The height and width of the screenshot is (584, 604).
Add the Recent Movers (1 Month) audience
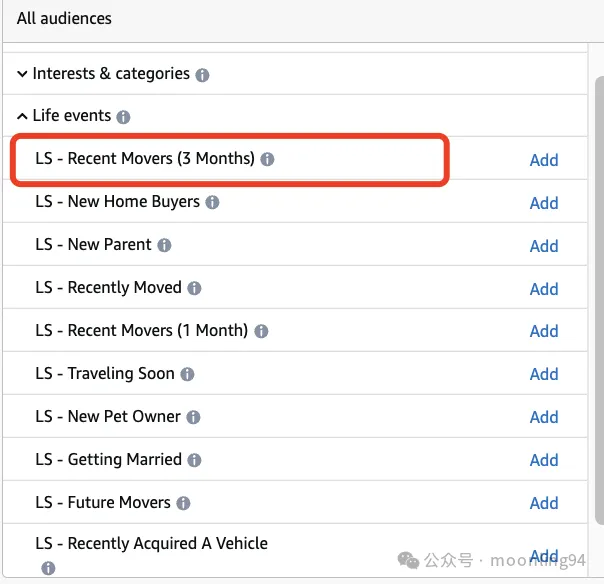[x=544, y=331]
